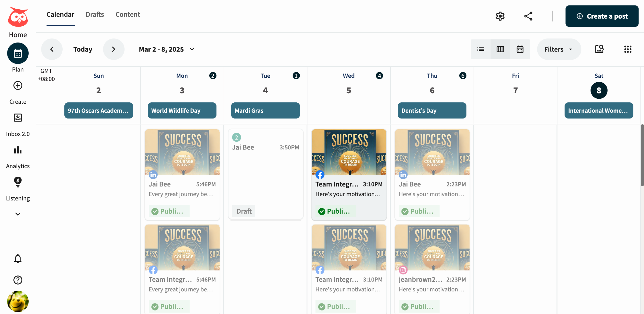Viewport: 644px width, 314px height.
Task: Expand the Mar 2 - 8, 2025 date picker
Action: tap(167, 49)
